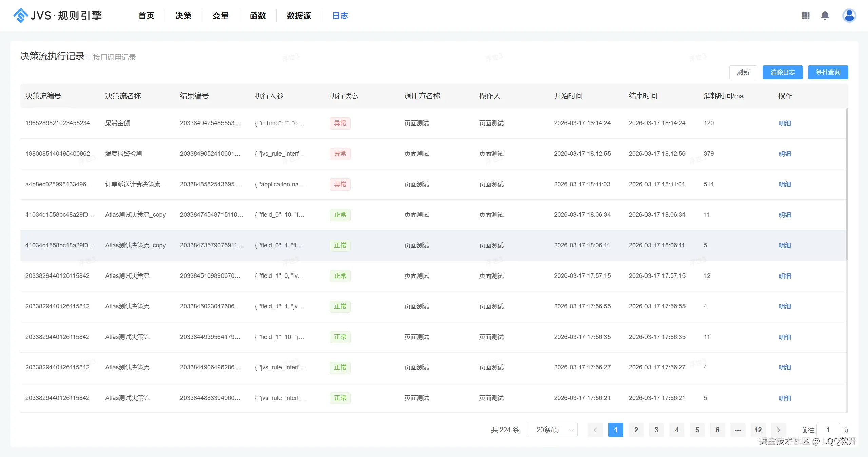This screenshot has width=868, height=457.
Task: Click the go-to page number input
Action: (828, 430)
